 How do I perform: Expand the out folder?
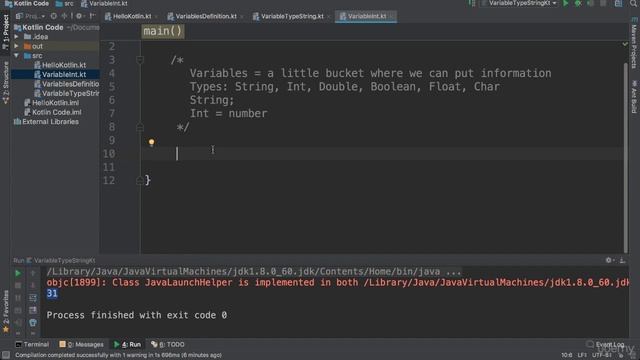coord(17,46)
